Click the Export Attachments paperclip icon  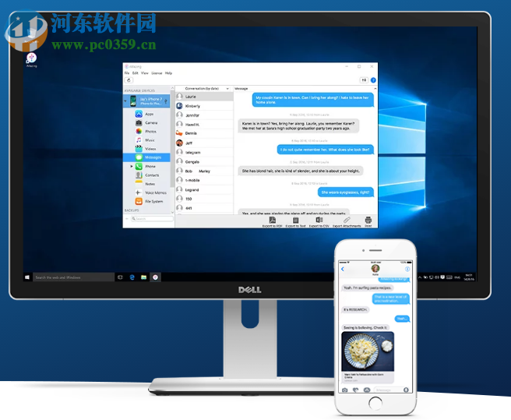tap(347, 220)
